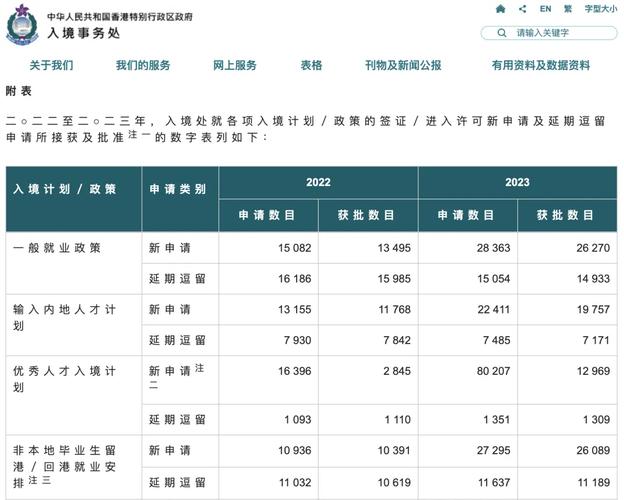Screen dimensions: 624x500
Task: Click the value 80 207
Action: [493, 371]
